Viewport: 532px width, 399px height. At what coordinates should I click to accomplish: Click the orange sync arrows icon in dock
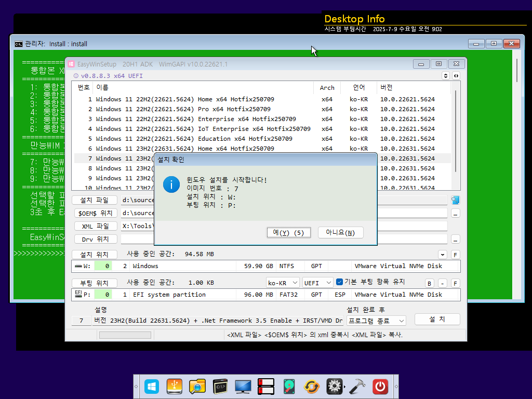click(312, 387)
